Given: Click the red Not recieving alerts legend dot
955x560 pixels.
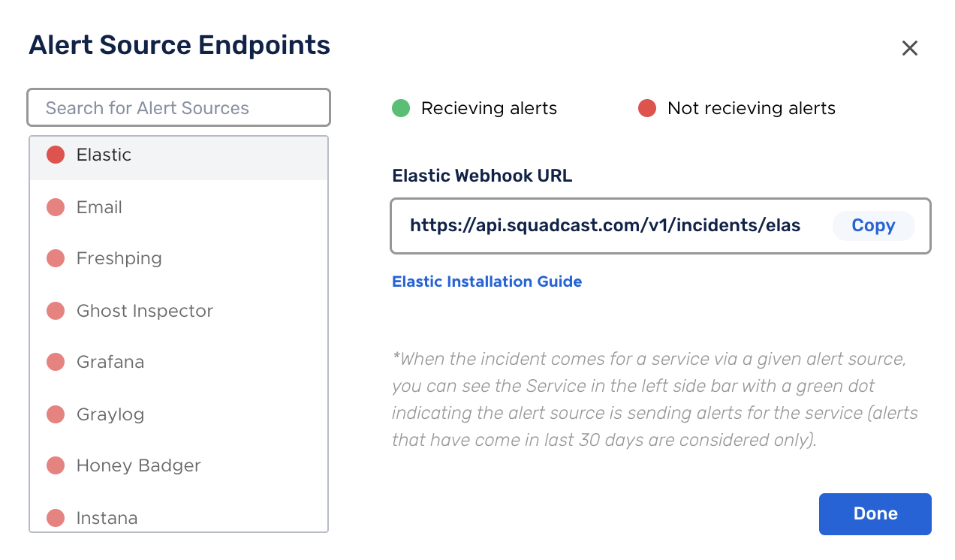Looking at the screenshot, I should click(x=647, y=108).
